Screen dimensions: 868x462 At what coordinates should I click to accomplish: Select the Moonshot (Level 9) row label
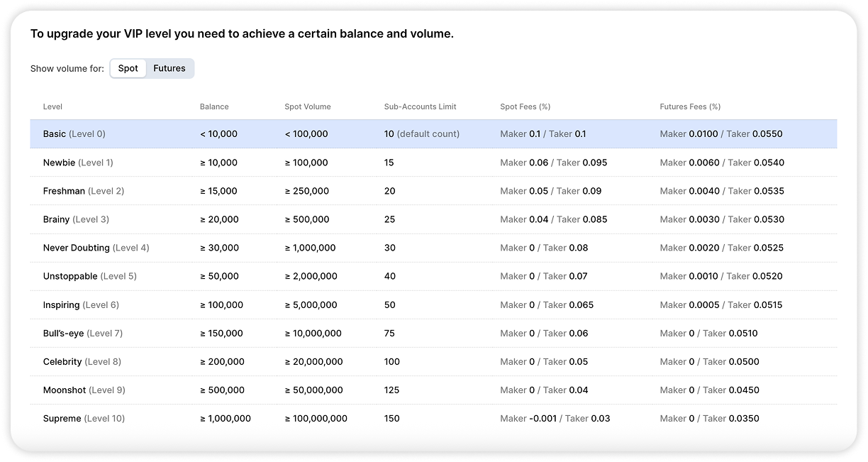point(84,390)
